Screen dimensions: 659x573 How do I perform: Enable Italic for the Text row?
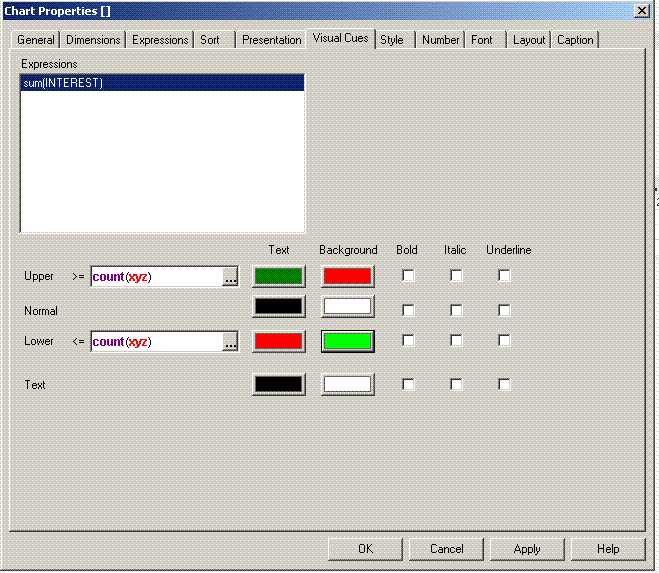(456, 384)
